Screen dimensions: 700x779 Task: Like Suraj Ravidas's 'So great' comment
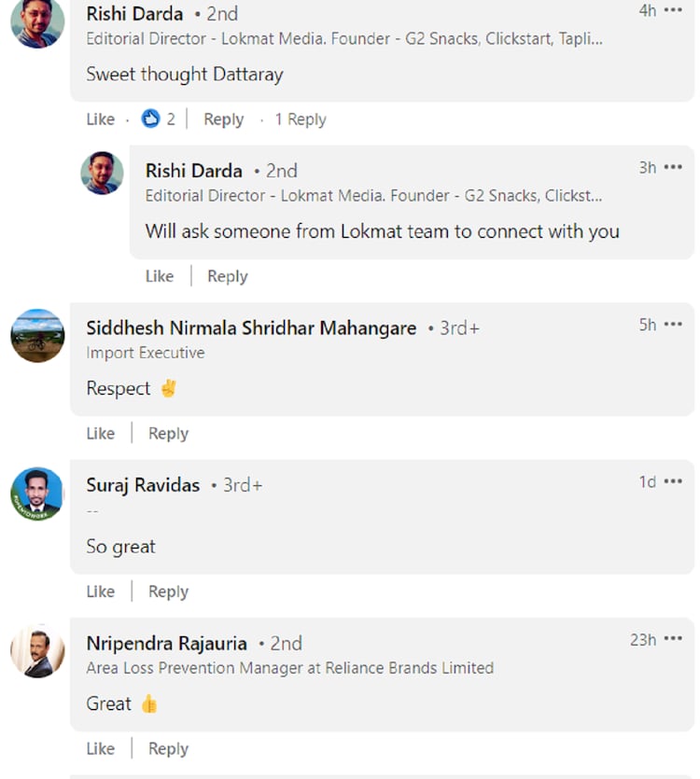pyautogui.click(x=100, y=591)
